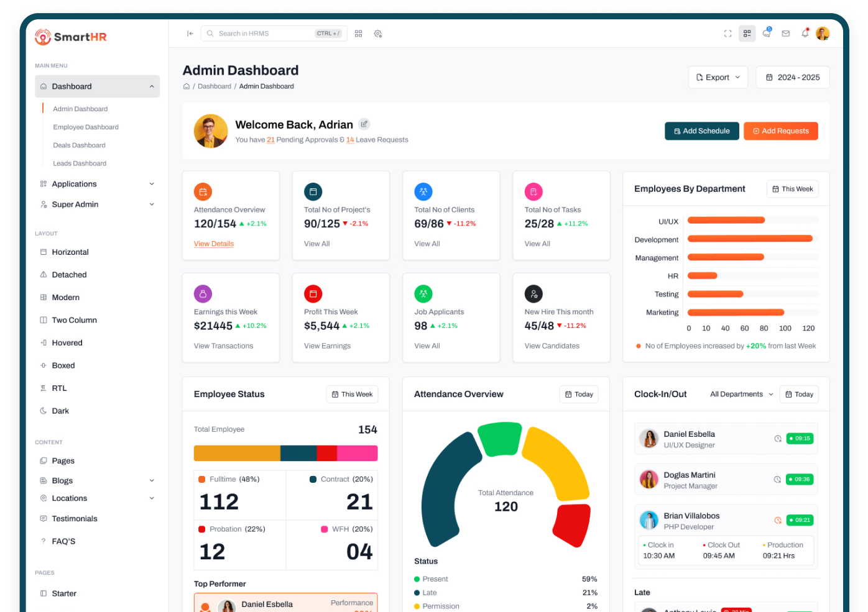Click the edit pencil icon beside Adrian

[x=364, y=124]
